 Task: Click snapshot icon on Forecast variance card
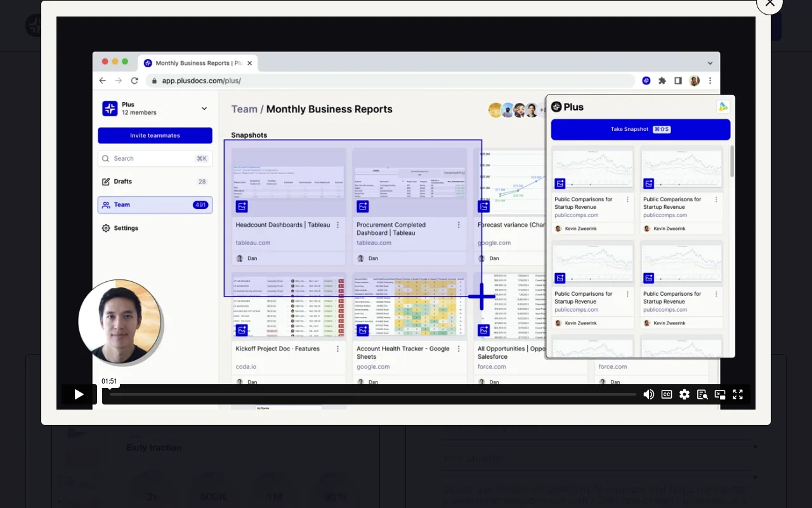pyautogui.click(x=484, y=206)
